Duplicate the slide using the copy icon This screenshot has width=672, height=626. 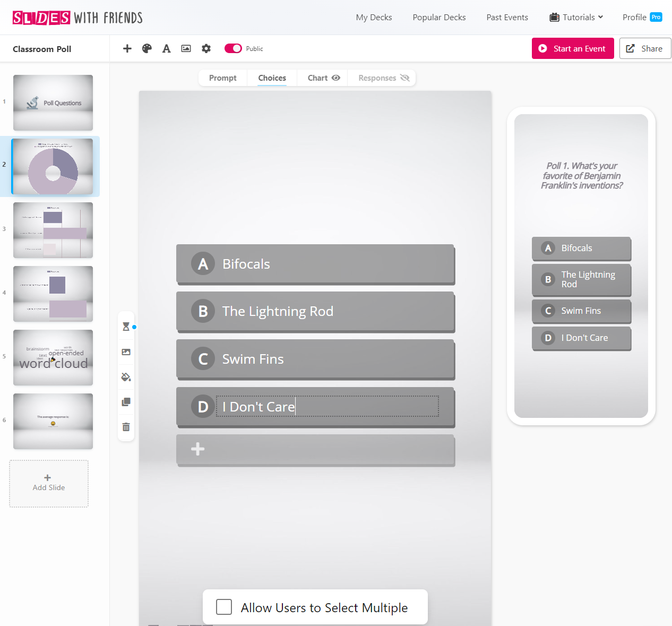[126, 402]
